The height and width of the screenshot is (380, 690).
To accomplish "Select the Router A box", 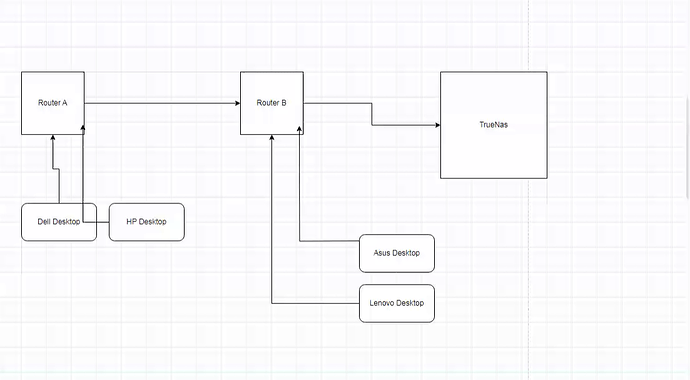I will pyautogui.click(x=53, y=103).
